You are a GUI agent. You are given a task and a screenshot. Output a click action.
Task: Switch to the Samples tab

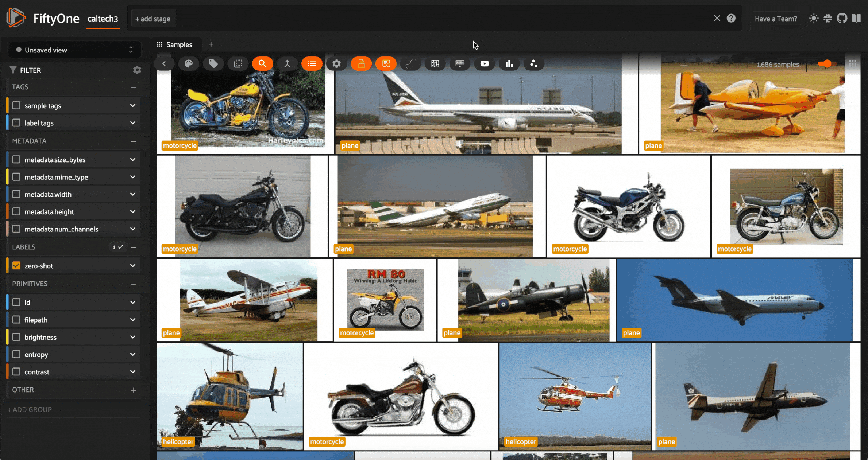(175, 44)
